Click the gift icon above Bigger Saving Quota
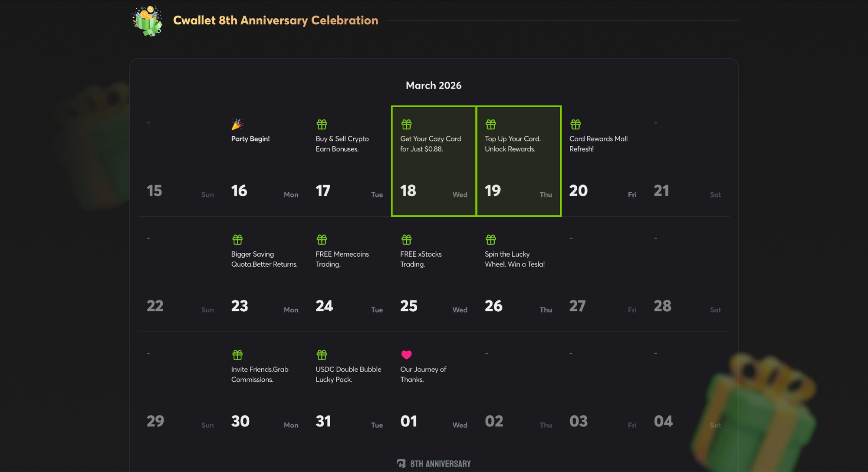Viewport: 868px width, 472px height. (237, 240)
